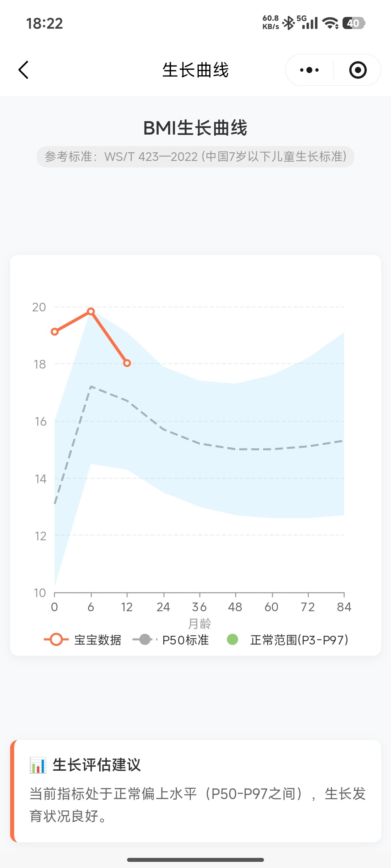Image resolution: width=391 pixels, height=868 pixels.
Task: Tap the green 正常范围 legend color dot
Action: tap(232, 639)
